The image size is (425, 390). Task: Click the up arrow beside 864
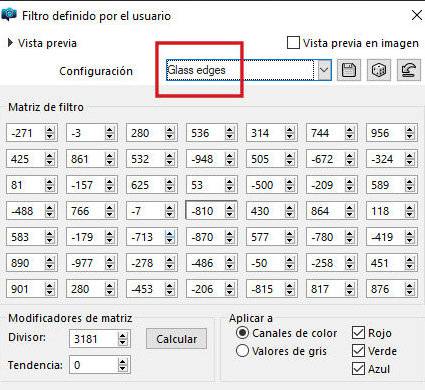(350, 208)
